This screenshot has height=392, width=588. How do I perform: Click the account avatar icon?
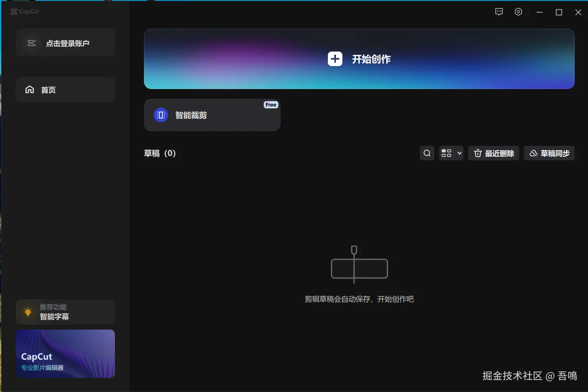[31, 43]
